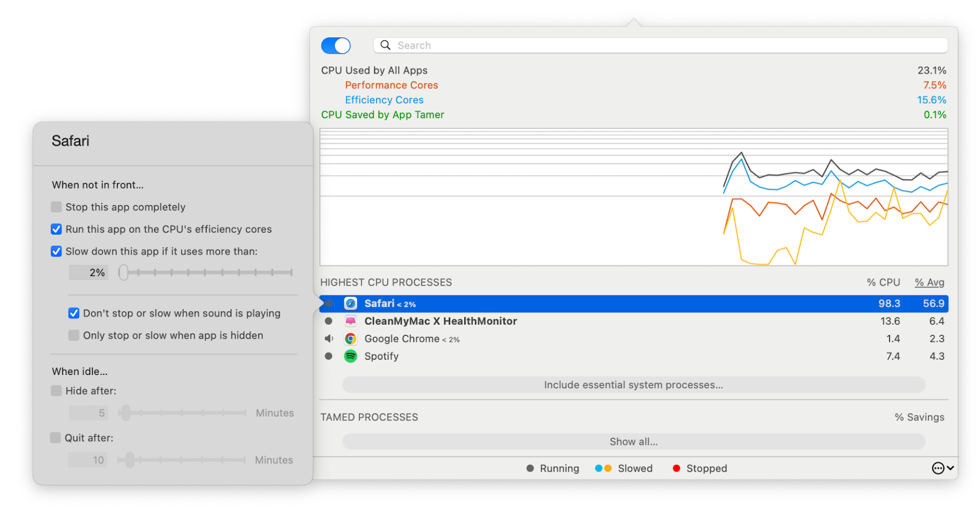Click Safari's 98.3 CPU value
Image resolution: width=980 pixels, height=522 pixels.
889,303
